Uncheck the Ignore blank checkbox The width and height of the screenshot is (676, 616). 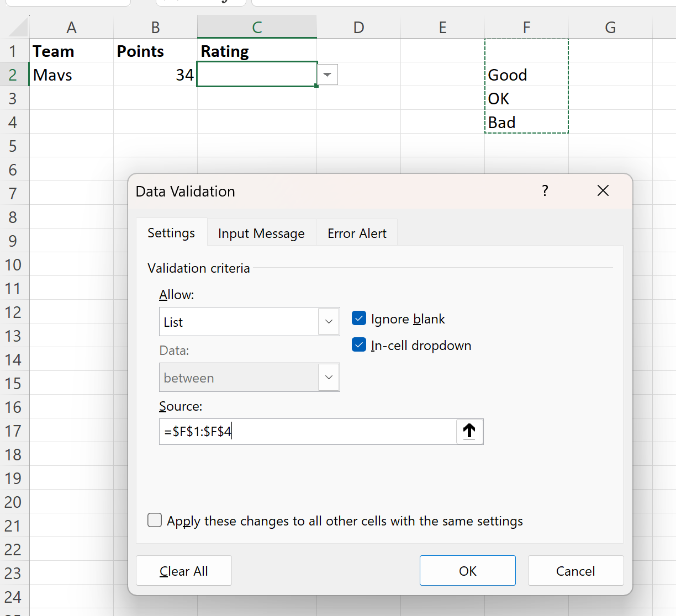[x=359, y=318]
